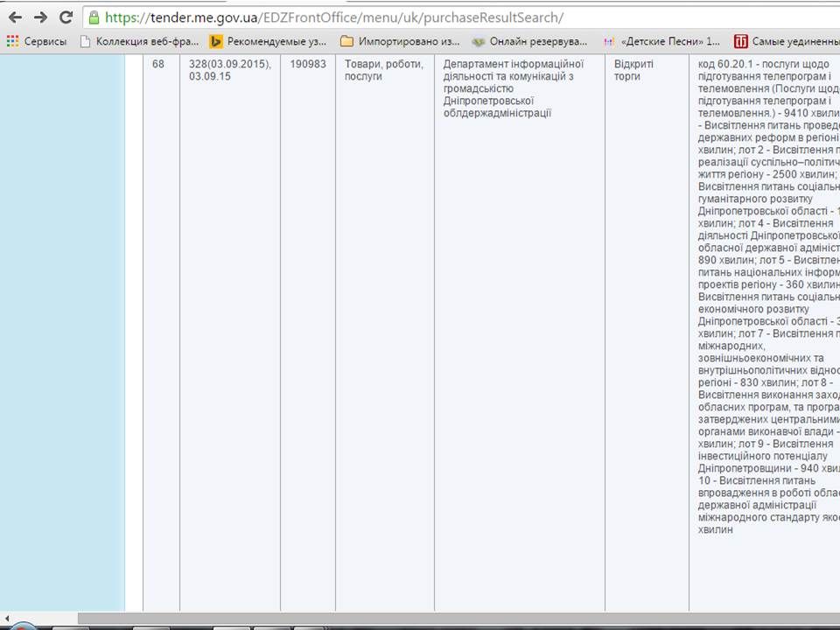Open the Сервисы apps shortcut
Screen dimensions: 840x630
(37, 41)
